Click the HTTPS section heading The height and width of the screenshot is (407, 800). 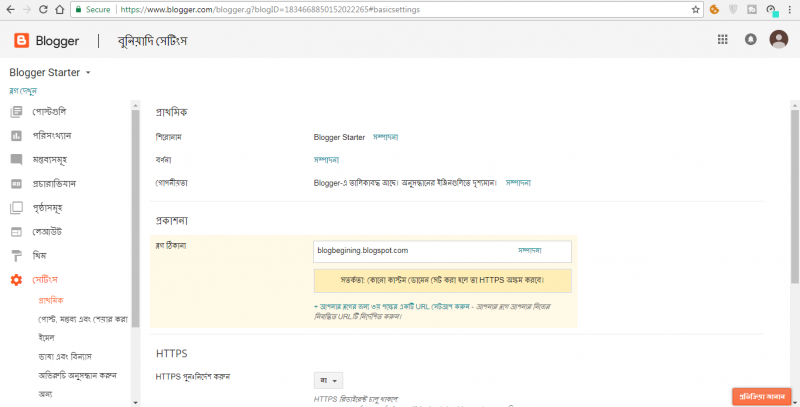[x=171, y=353]
